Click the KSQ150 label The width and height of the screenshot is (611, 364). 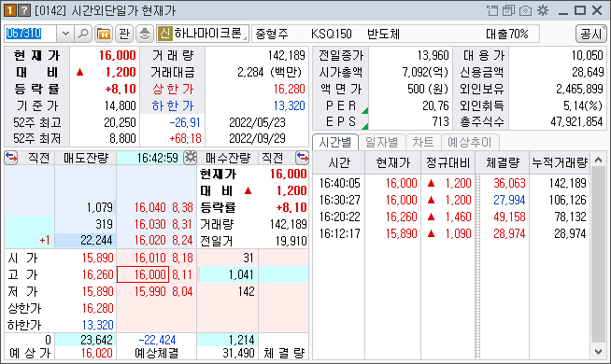tap(332, 34)
